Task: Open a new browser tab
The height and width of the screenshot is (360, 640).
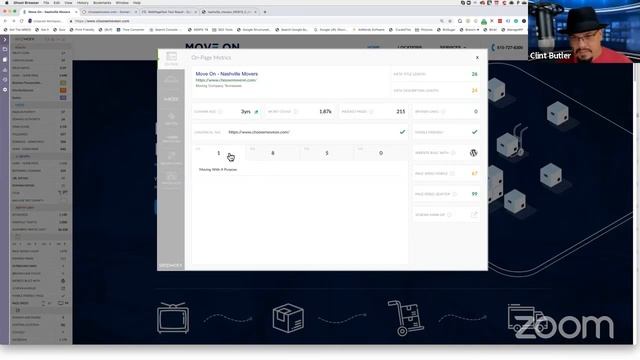Action: (265, 12)
